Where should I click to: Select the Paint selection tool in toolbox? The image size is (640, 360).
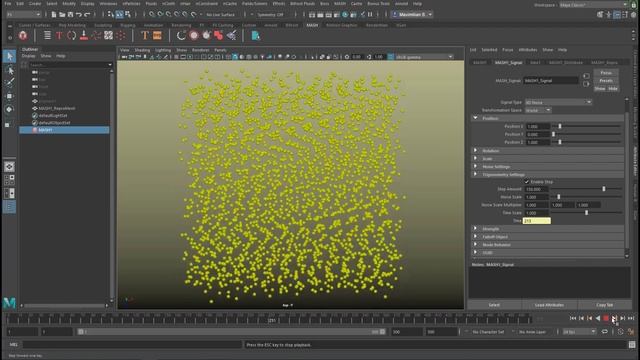click(10, 83)
